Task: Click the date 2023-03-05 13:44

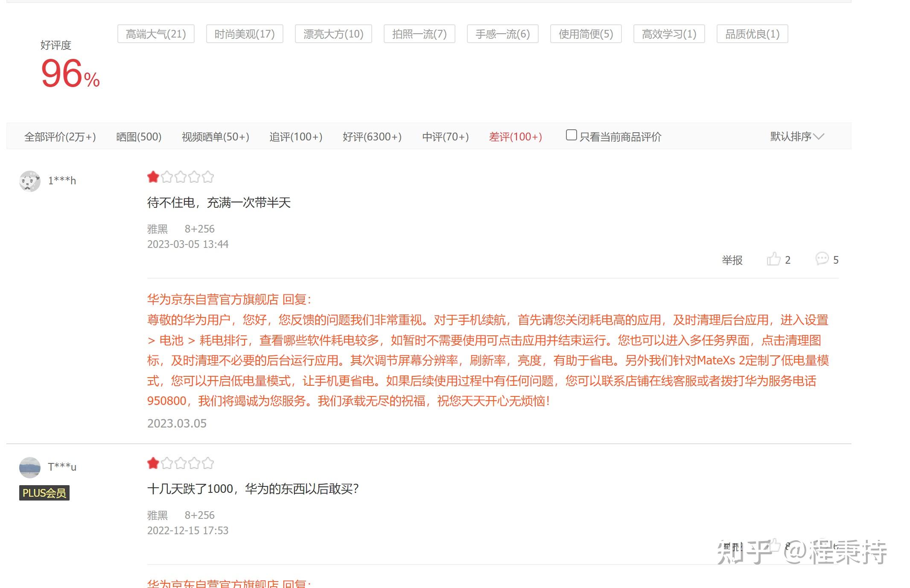Action: click(188, 244)
